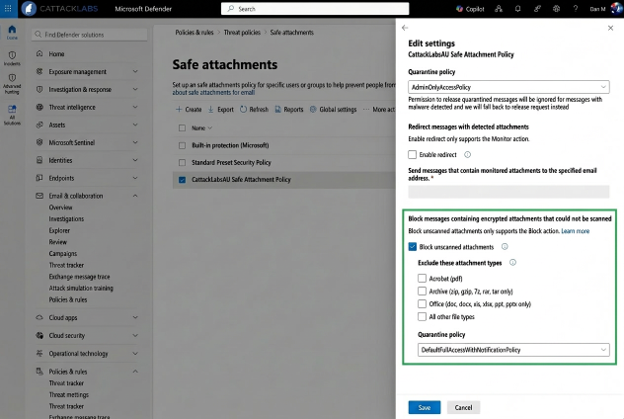Open the DefaultFullAccessWithNotificationPolicy dropdown
Image resolution: width=624 pixels, height=419 pixels.
coord(513,350)
